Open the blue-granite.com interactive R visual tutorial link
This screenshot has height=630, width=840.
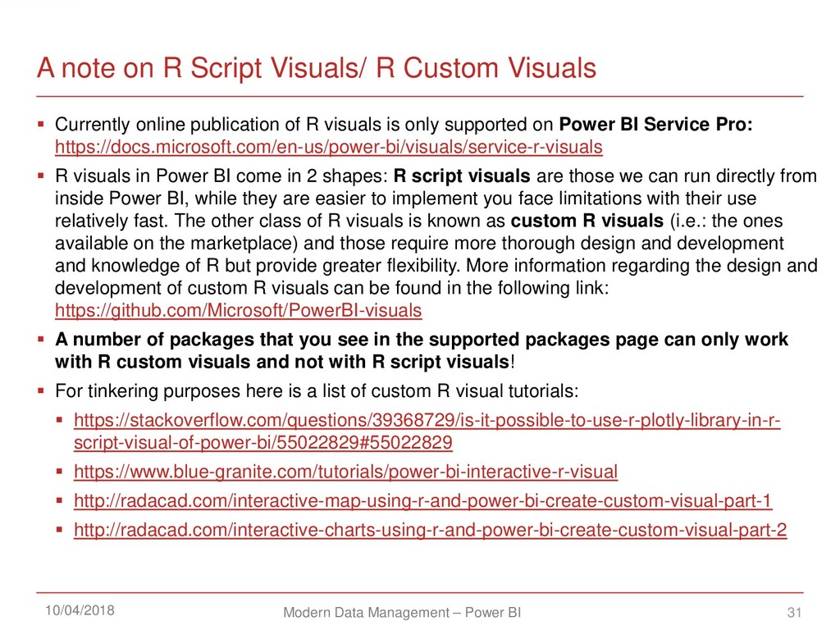(345, 472)
